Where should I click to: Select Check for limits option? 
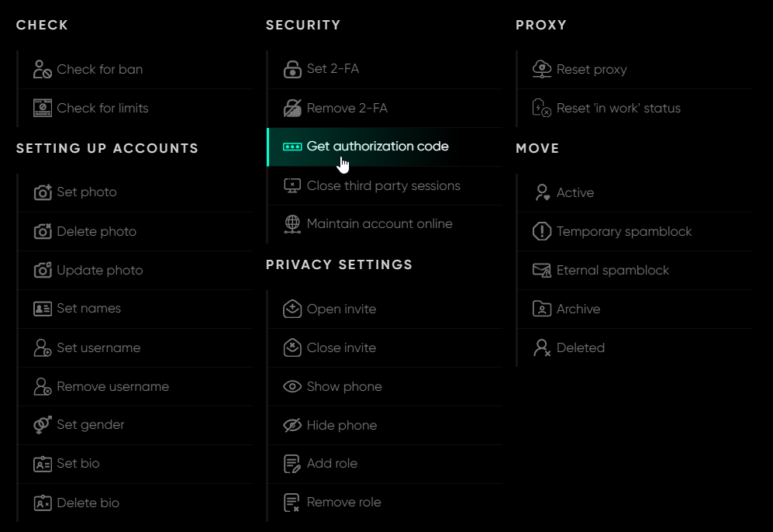[x=102, y=108]
